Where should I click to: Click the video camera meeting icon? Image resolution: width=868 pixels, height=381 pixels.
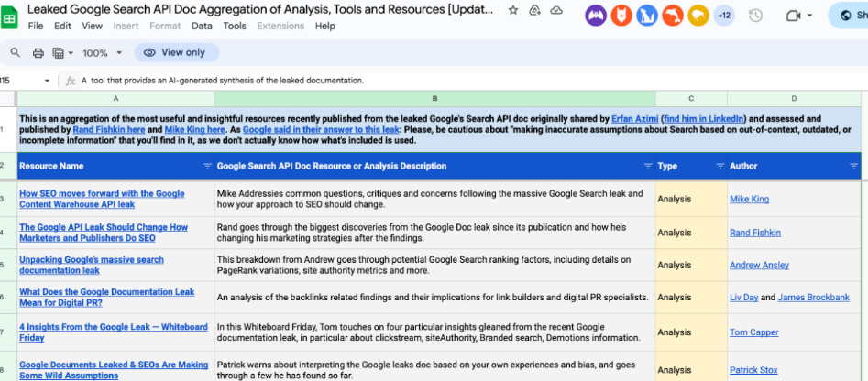tap(794, 16)
